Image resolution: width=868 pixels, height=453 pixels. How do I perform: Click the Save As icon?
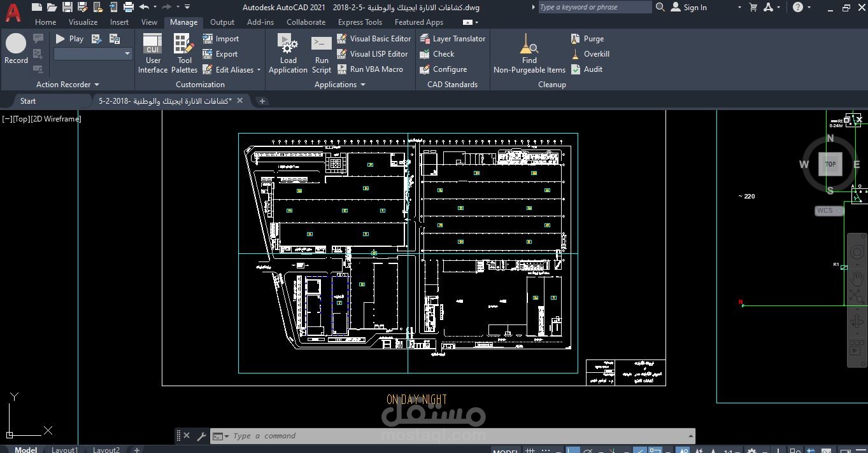click(82, 8)
